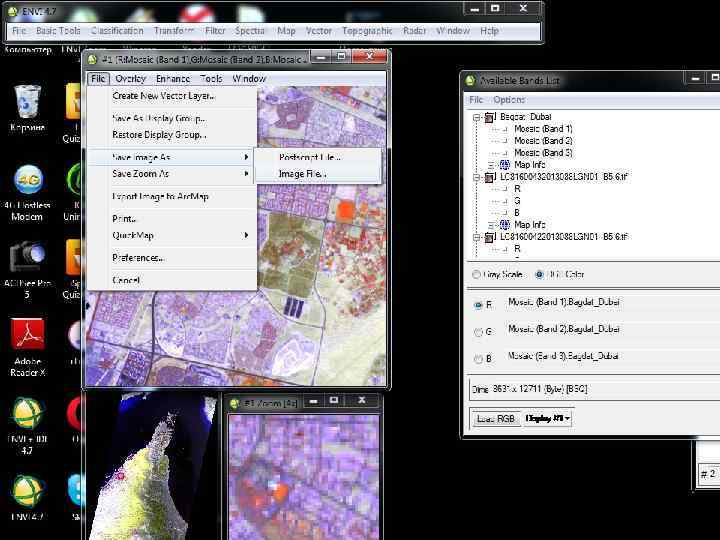Screen dimensions: 720x540
Task: Click Available Bands List window title icon
Action: point(470,80)
